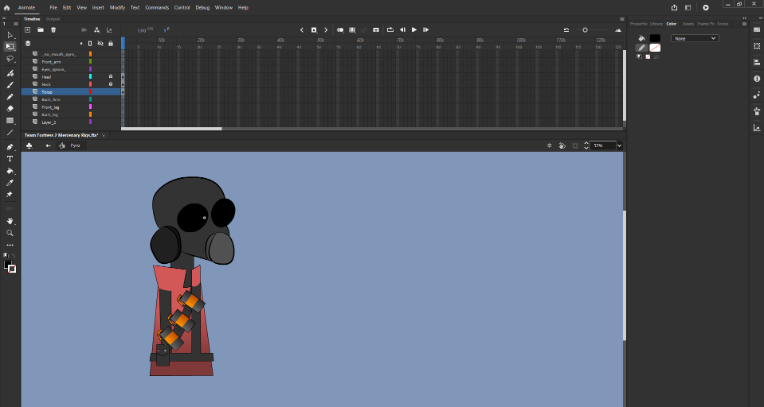The width and height of the screenshot is (764, 407).
Task: Select the Line tool
Action: (10, 132)
